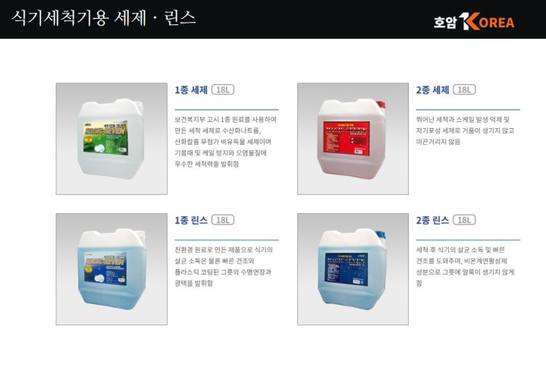Select the 18L badge beside 2종 린스
This screenshot has width=546, height=392.
click(464, 220)
